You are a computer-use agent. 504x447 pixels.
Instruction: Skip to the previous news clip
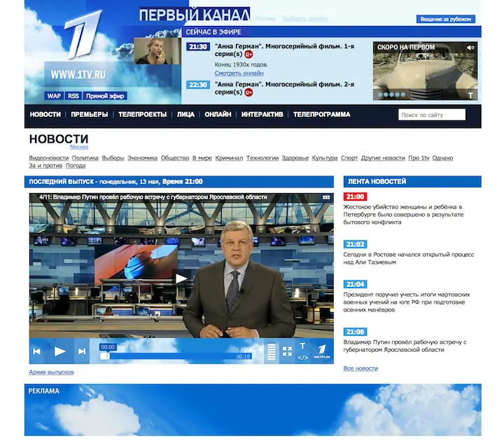tap(36, 351)
